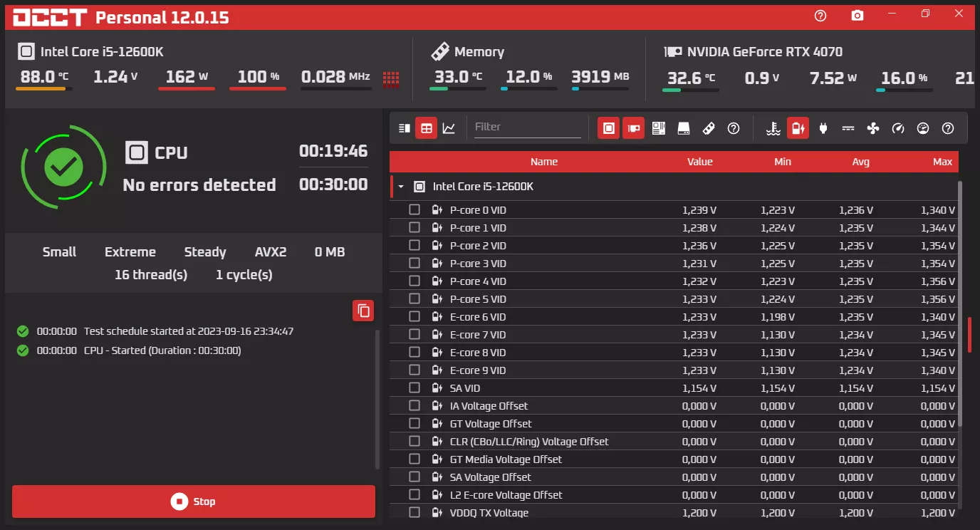
Task: Select the table view icon
Action: [426, 128]
